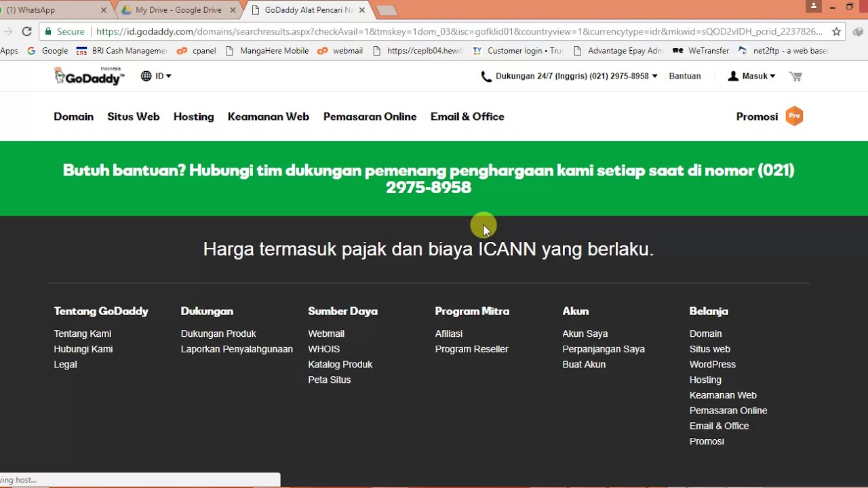
Task: Open the Legal footer link
Action: click(x=66, y=365)
